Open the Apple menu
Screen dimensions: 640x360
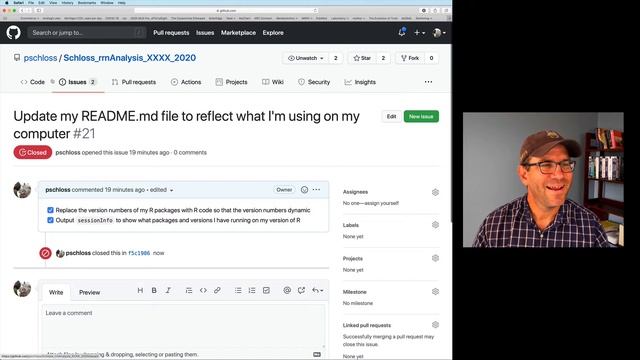7,2
